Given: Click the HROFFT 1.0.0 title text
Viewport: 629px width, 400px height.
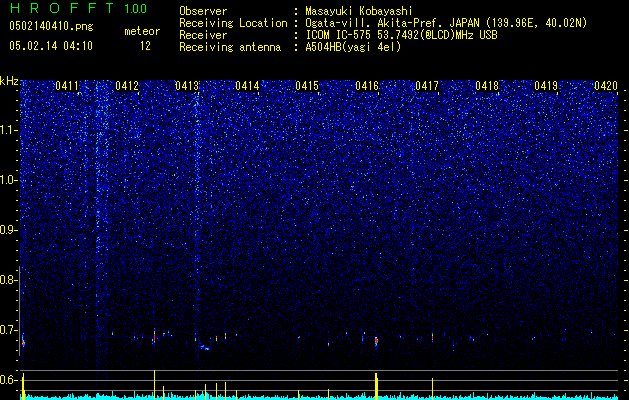Looking at the screenshot, I should pyautogui.click(x=78, y=8).
